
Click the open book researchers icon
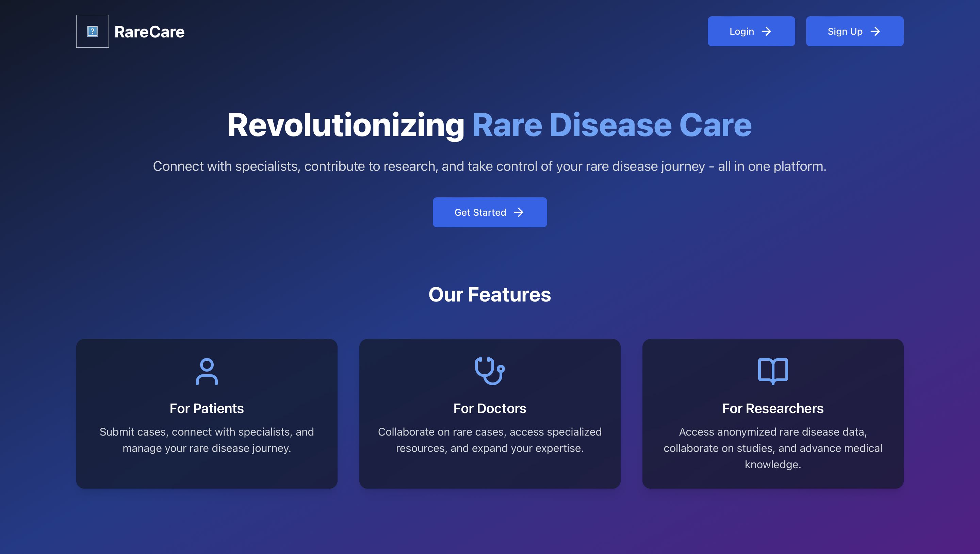(x=773, y=371)
